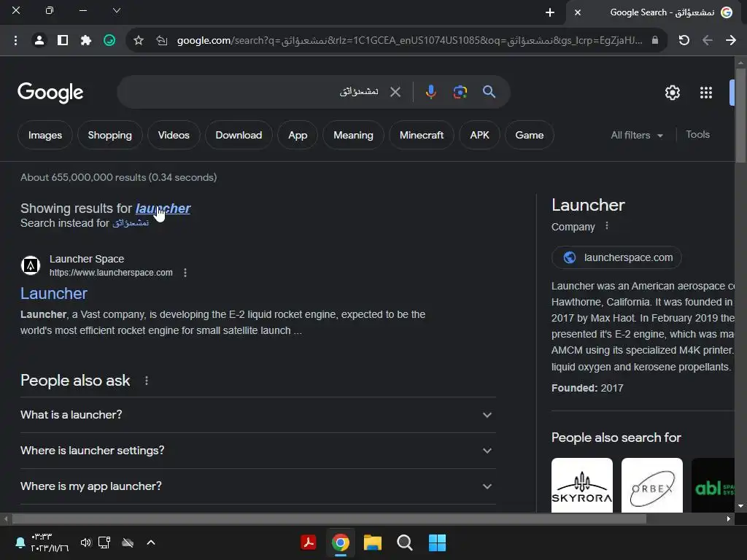The image size is (747, 560).
Task: Select the Game filter chip
Action: pyautogui.click(x=530, y=135)
